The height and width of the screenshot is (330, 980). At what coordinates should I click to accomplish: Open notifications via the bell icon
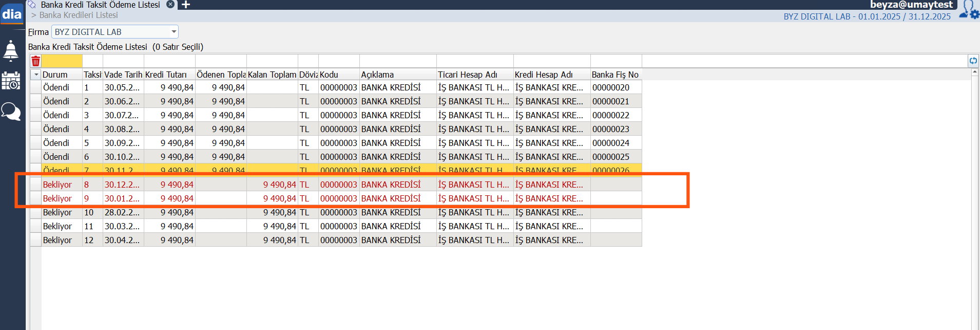point(11,51)
